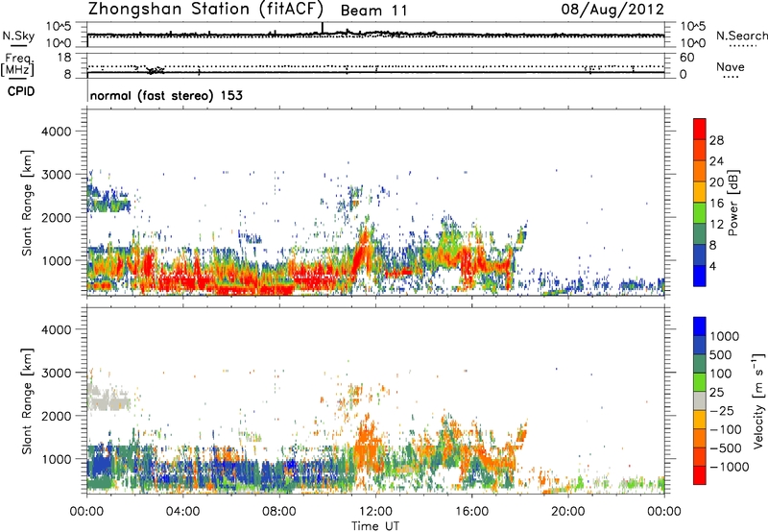
Task: Click the '12:00' time tick label
Action: point(375,512)
